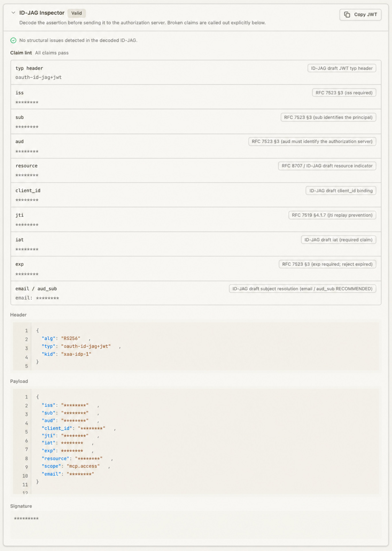Click the Header section label
Image resolution: width=392 pixels, height=551 pixels.
tap(18, 315)
